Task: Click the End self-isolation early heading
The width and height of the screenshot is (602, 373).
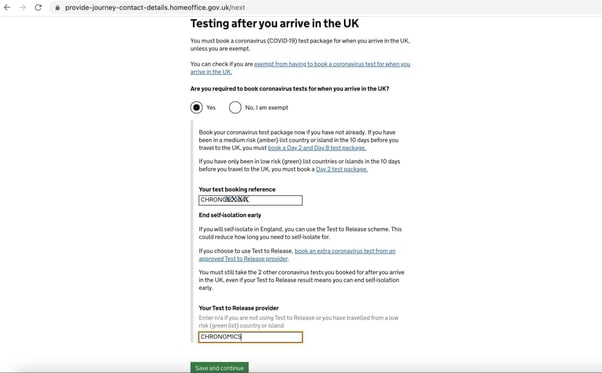Action: point(230,215)
